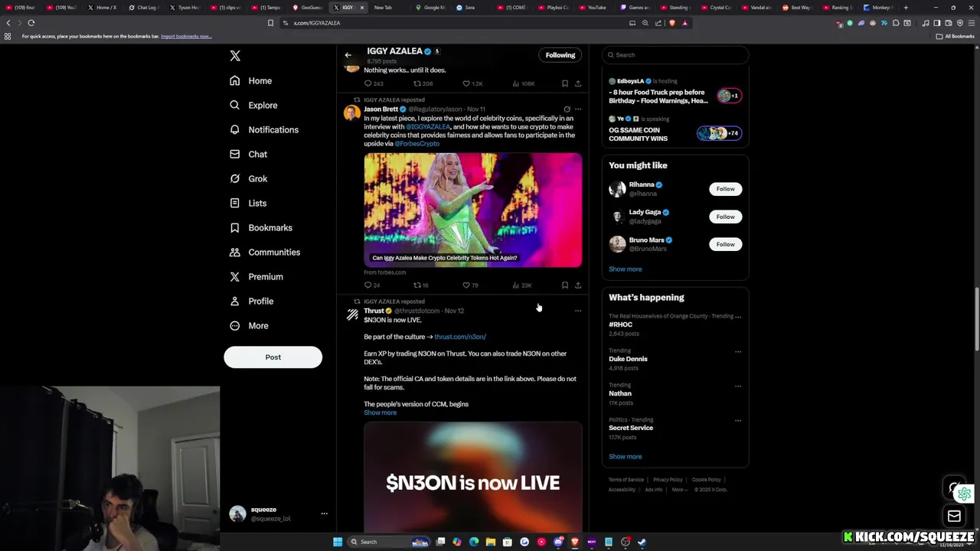Click the Post button
980x551 pixels.
point(273,357)
